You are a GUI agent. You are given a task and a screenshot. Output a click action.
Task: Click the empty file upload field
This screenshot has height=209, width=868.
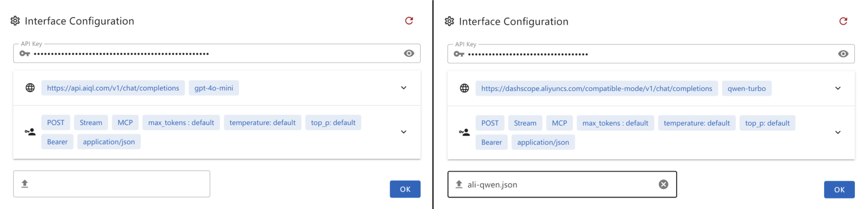[119, 184]
